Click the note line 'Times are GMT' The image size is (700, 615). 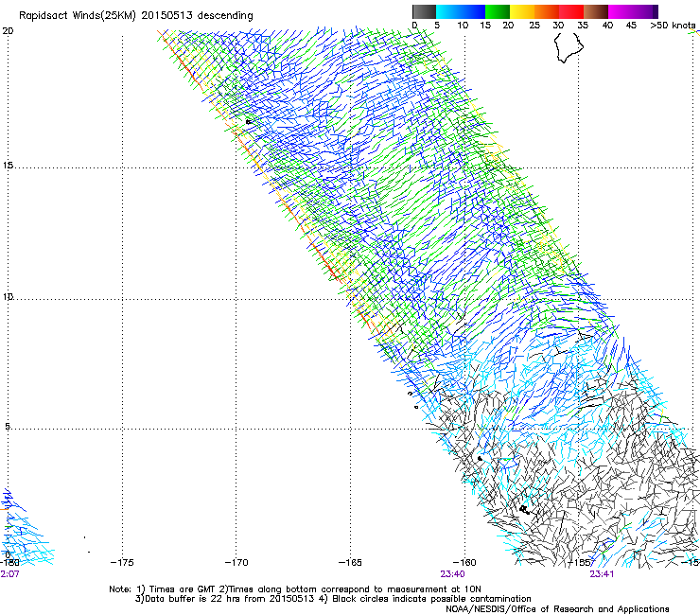click(182, 589)
